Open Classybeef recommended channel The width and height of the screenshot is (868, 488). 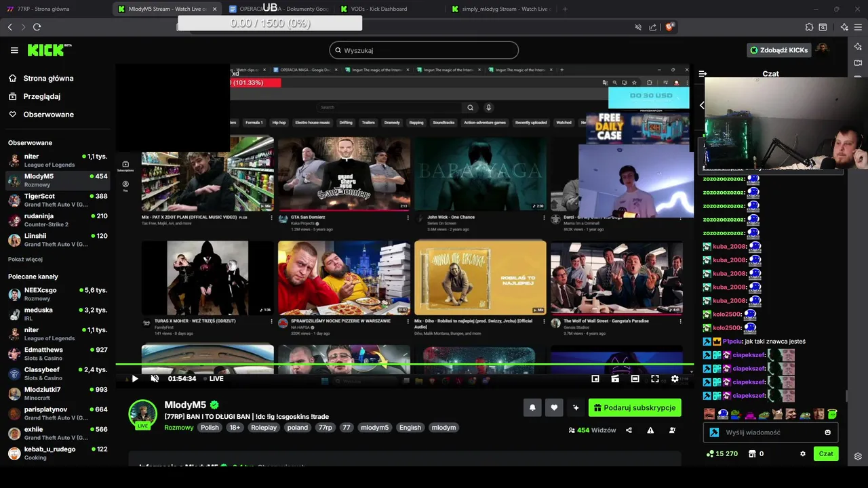pos(57,373)
